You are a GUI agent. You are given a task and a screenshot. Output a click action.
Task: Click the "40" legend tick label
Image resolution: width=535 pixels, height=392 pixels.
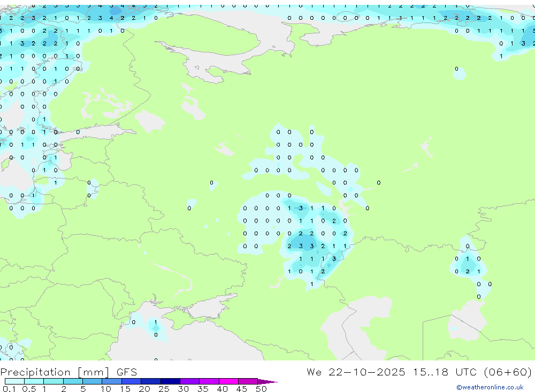pyautogui.click(x=223, y=389)
